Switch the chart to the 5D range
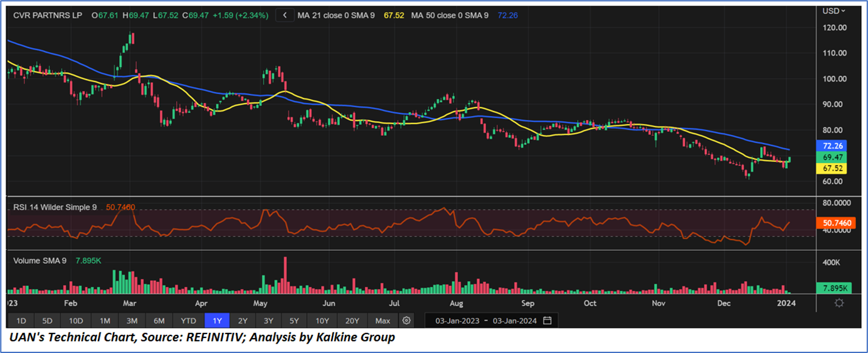 (x=48, y=320)
